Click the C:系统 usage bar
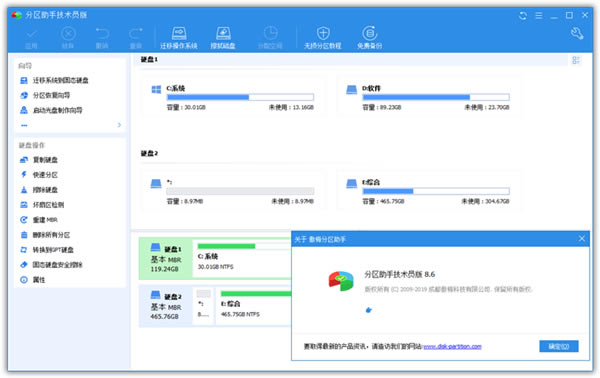Viewport: 600px width, 378px height. [x=240, y=97]
